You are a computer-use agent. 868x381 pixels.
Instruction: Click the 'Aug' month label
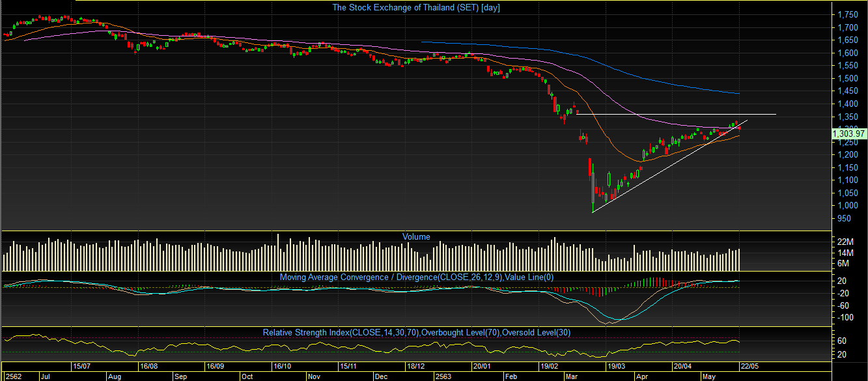tap(115, 376)
